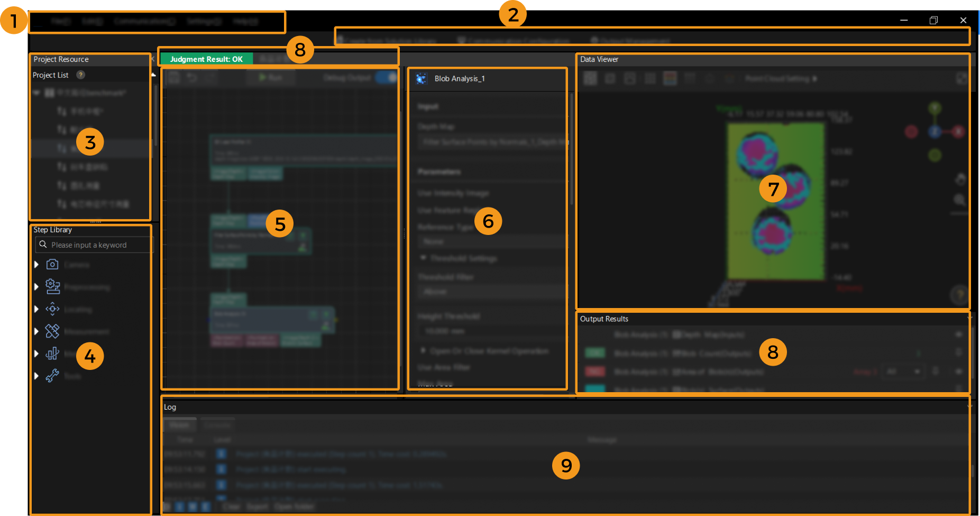Disable the Debug Output toggle
The height and width of the screenshot is (516, 980).
(x=385, y=77)
